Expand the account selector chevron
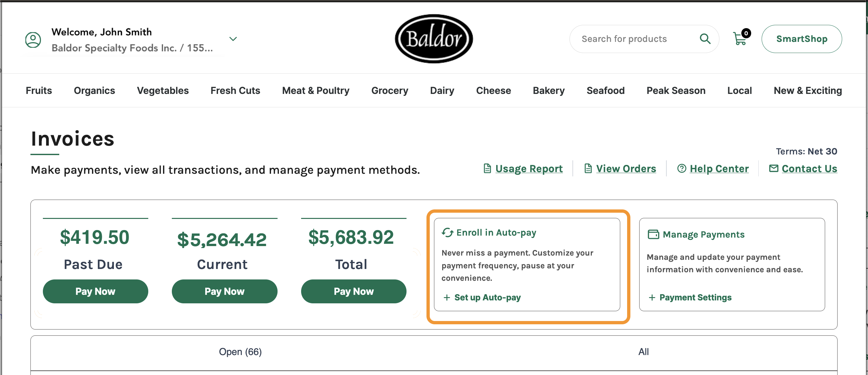The width and height of the screenshot is (868, 375). [233, 39]
